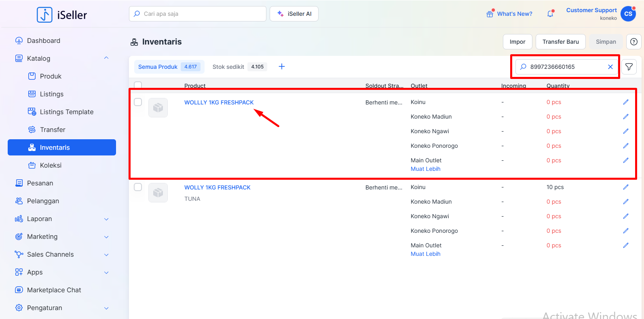
Task: Clear the inventory search with X icon
Action: click(610, 67)
